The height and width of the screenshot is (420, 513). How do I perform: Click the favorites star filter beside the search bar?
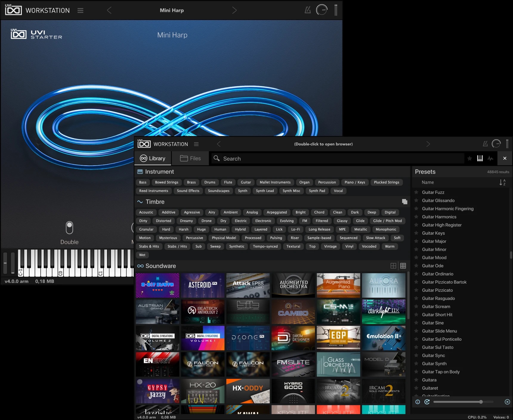click(x=469, y=158)
